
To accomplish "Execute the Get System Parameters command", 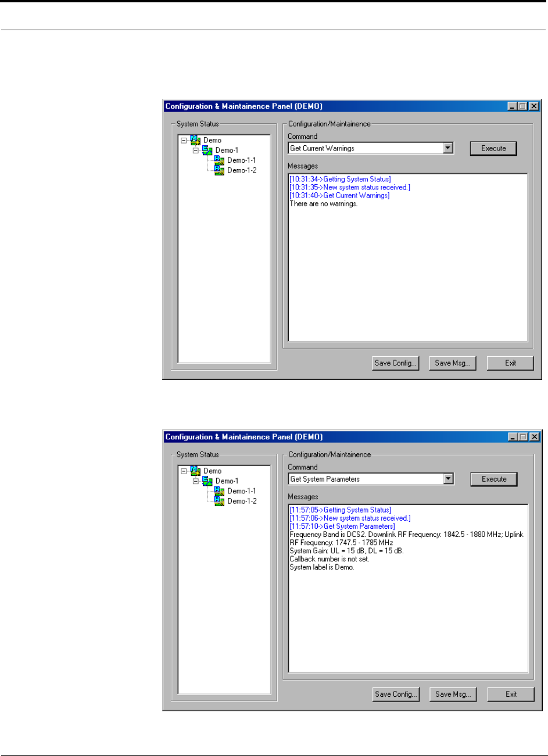I will 494,479.
